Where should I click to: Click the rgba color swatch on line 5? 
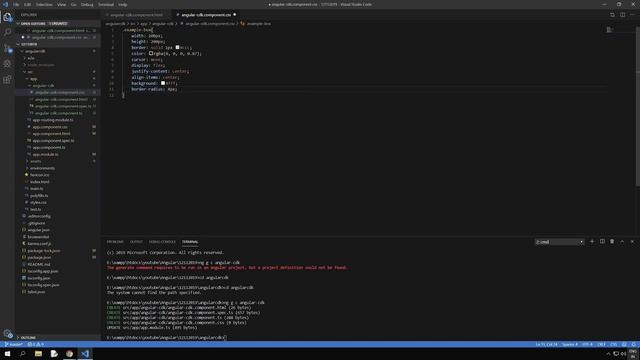click(x=151, y=53)
